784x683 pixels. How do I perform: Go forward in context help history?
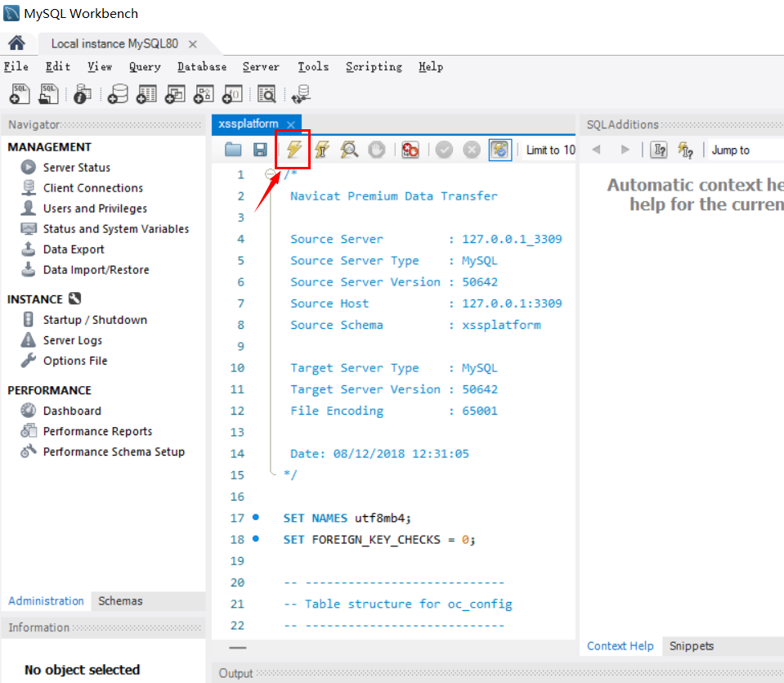pos(625,150)
